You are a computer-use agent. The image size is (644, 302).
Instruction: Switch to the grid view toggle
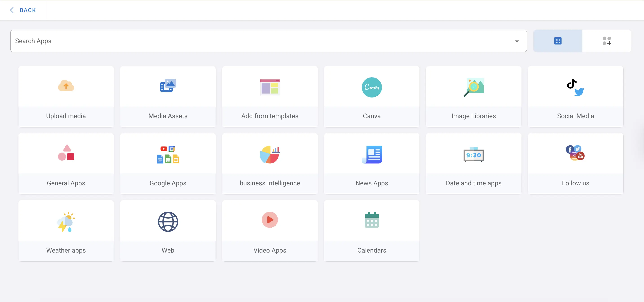tap(557, 41)
